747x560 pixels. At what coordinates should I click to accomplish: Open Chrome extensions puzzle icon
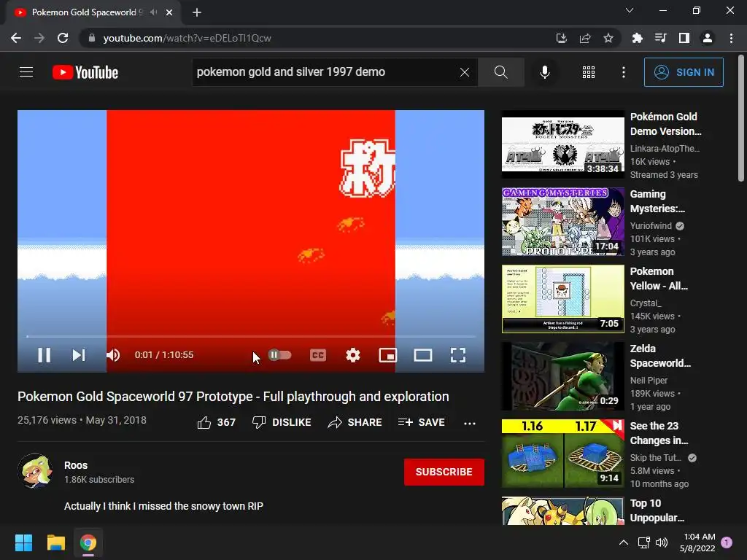click(x=637, y=38)
